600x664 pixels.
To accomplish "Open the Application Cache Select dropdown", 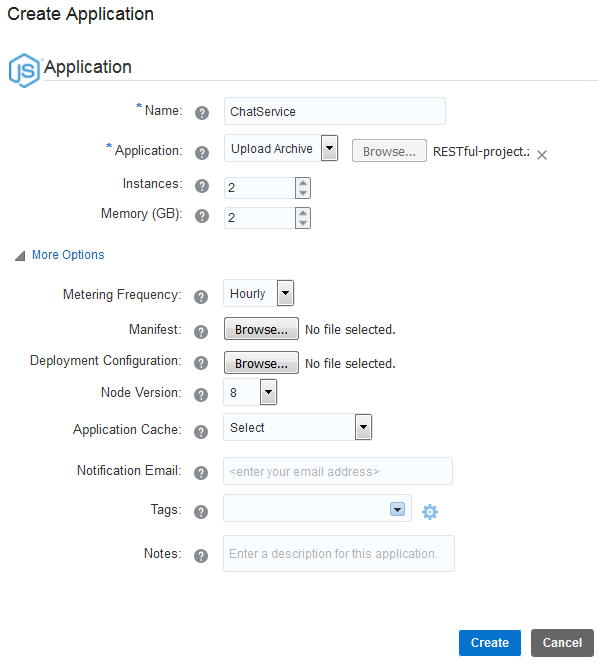I will (364, 428).
